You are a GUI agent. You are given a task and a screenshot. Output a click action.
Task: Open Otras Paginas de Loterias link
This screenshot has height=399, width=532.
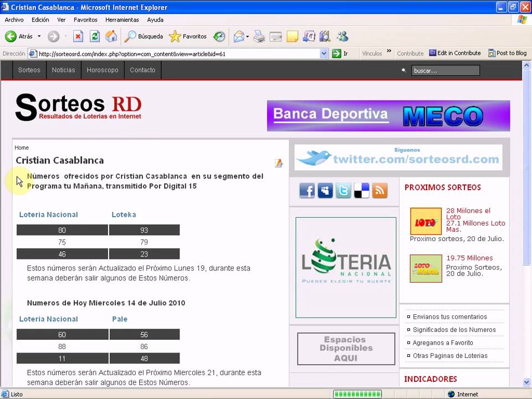450,356
